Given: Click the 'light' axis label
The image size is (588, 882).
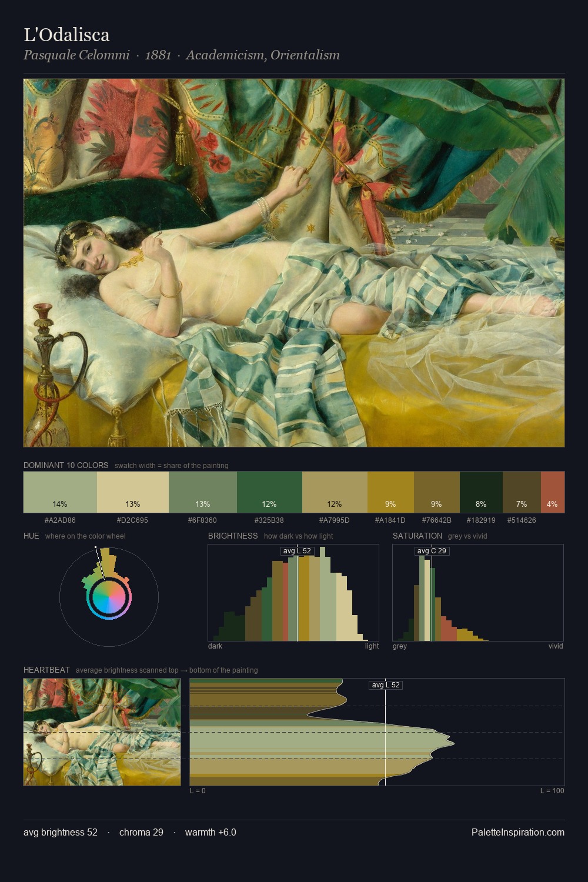Looking at the screenshot, I should (x=372, y=646).
